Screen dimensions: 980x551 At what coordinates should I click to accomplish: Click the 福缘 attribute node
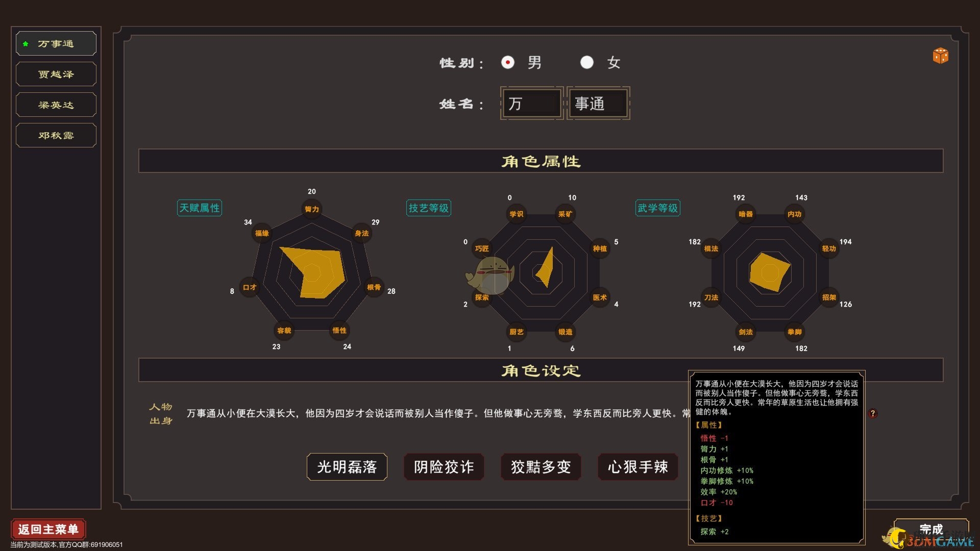pyautogui.click(x=262, y=233)
